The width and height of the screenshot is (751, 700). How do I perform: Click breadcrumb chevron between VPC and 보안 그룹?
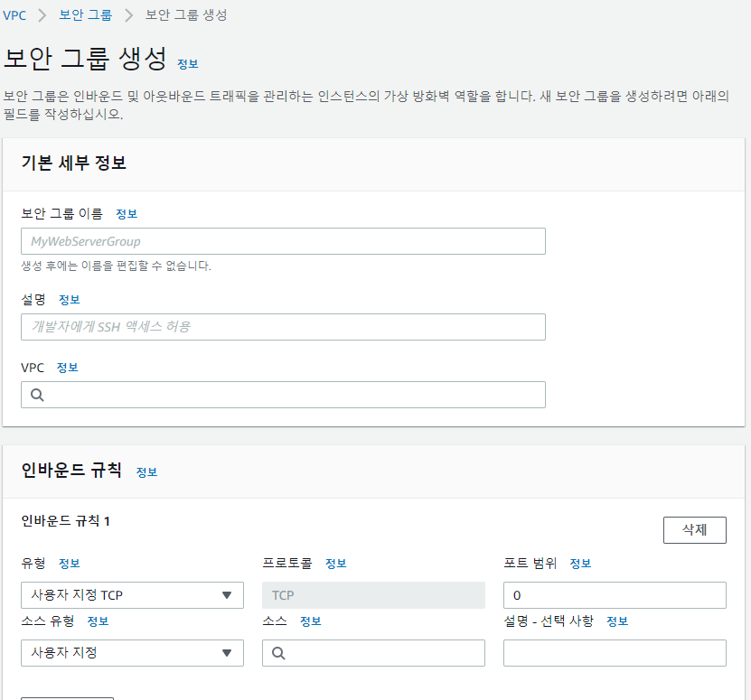pos(42,15)
